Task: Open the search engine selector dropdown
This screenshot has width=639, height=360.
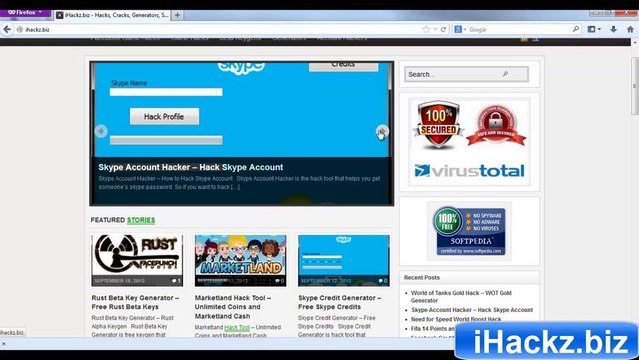Action: point(460,29)
